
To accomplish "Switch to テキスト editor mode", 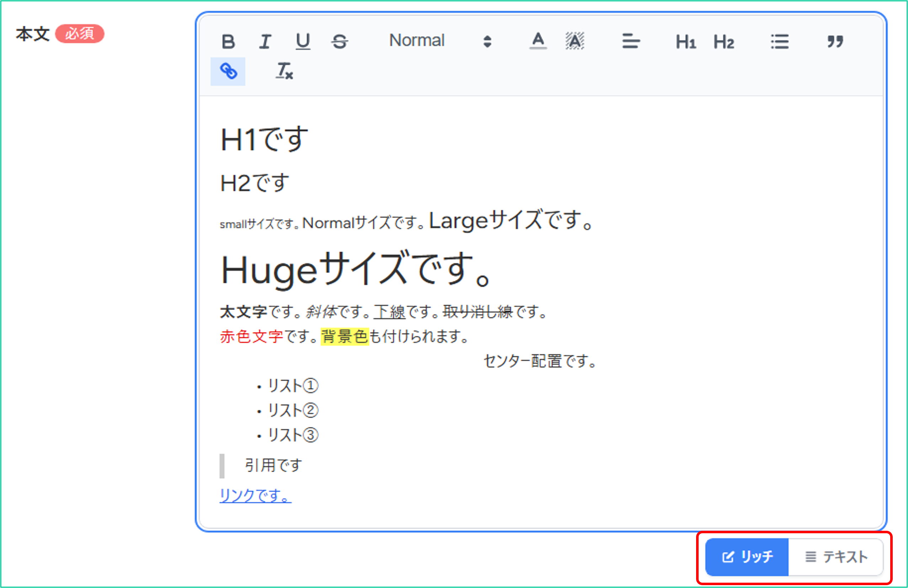I will pos(836,557).
